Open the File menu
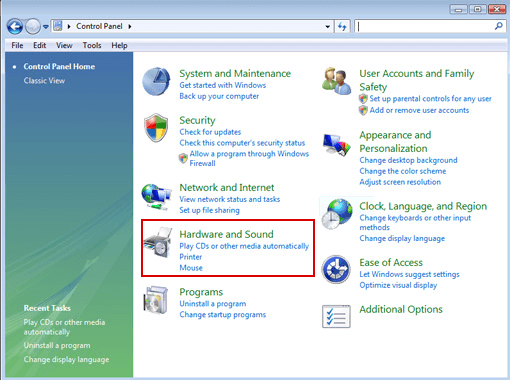Screen dimensions: 510x380 click(17, 45)
